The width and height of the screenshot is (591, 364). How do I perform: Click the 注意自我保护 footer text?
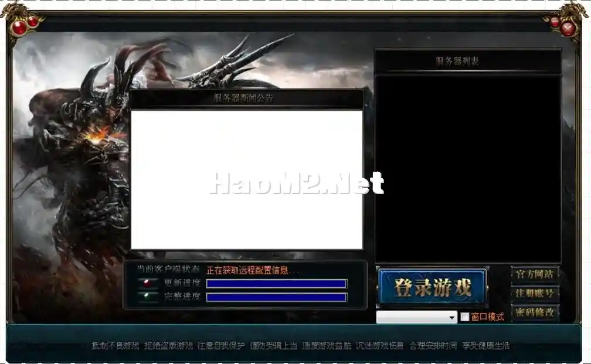point(221,346)
